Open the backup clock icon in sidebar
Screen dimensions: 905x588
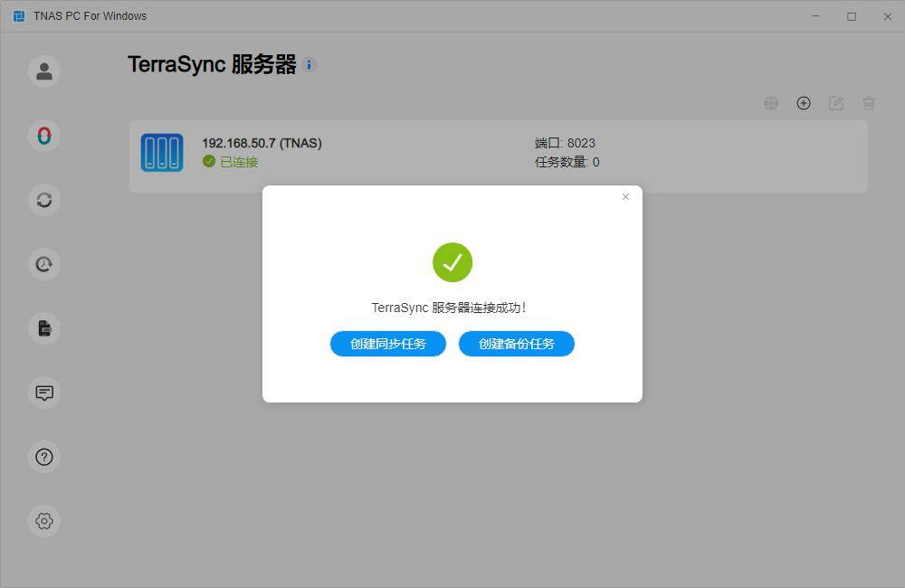point(44,264)
